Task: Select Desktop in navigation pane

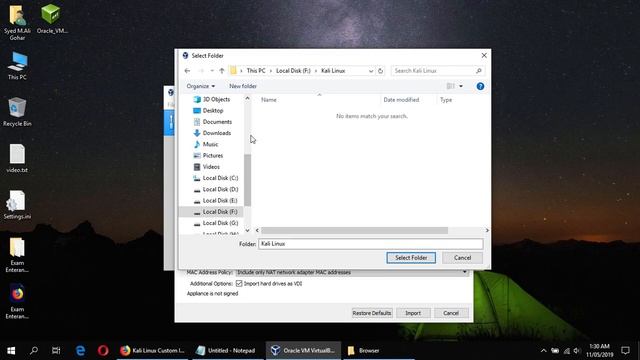Action: pyautogui.click(x=212, y=111)
